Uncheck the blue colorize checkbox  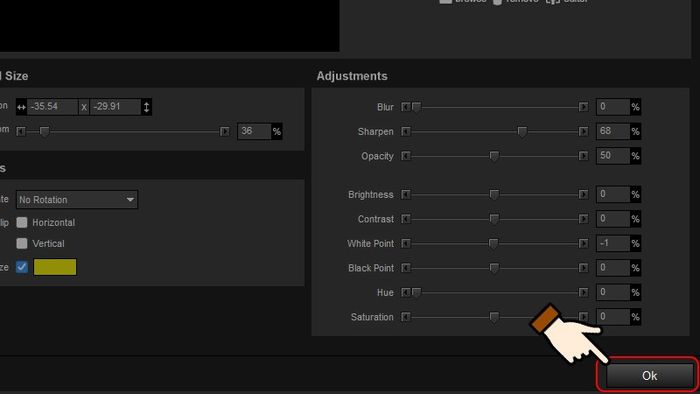click(22, 267)
